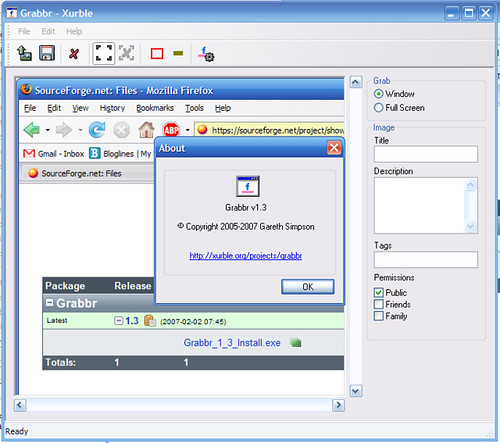The height and width of the screenshot is (443, 500).
Task: Select the fit-to-window zoom icon
Action: 104,53
